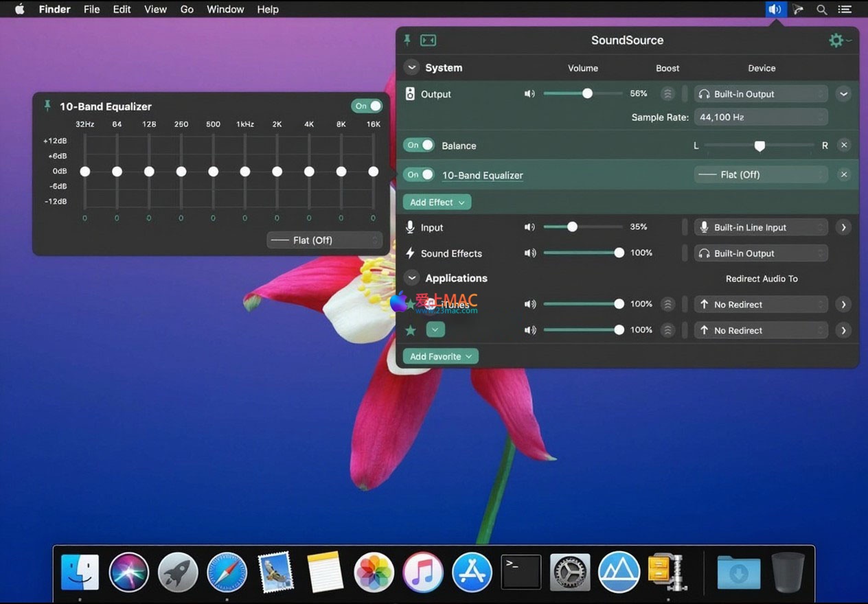868x604 pixels.
Task: Click the Add Favorite button
Action: 440,357
